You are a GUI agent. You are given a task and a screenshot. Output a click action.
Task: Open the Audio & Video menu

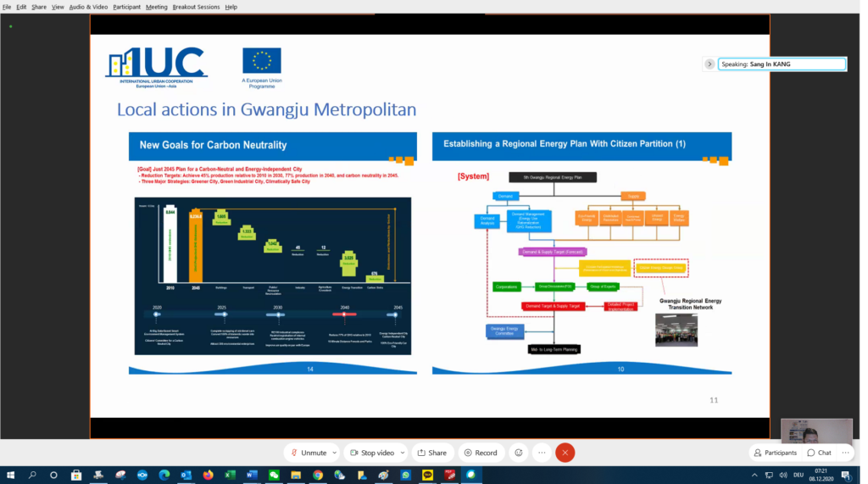click(x=88, y=7)
